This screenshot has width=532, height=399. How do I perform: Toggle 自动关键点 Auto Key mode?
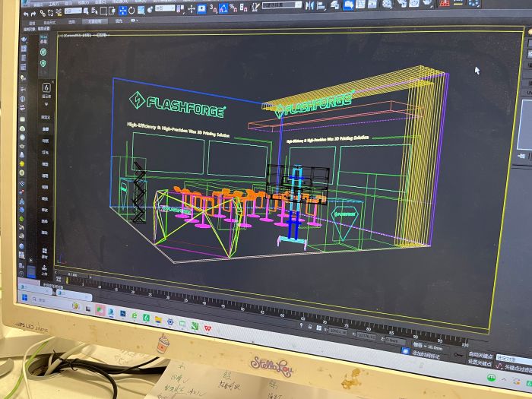tap(480, 355)
